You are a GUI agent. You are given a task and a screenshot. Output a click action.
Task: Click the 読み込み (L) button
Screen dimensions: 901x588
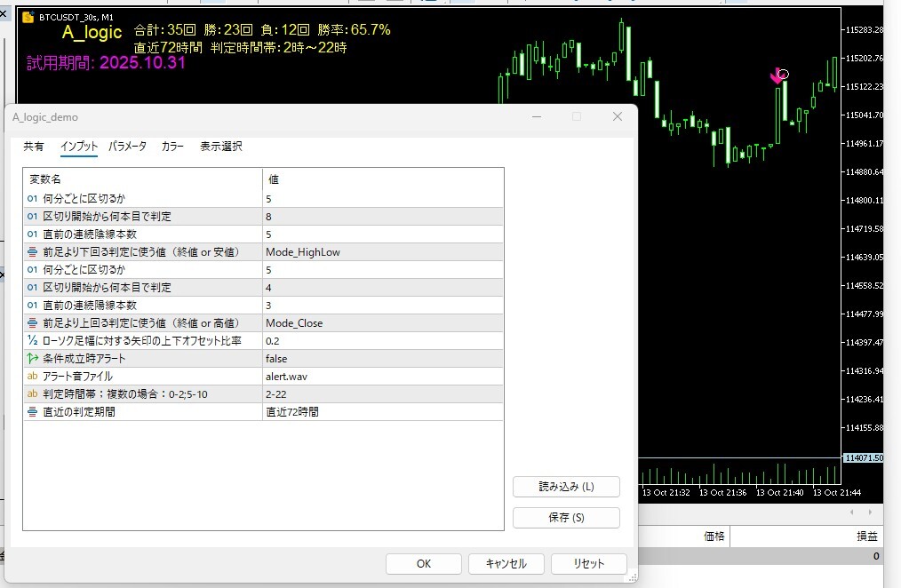(566, 487)
